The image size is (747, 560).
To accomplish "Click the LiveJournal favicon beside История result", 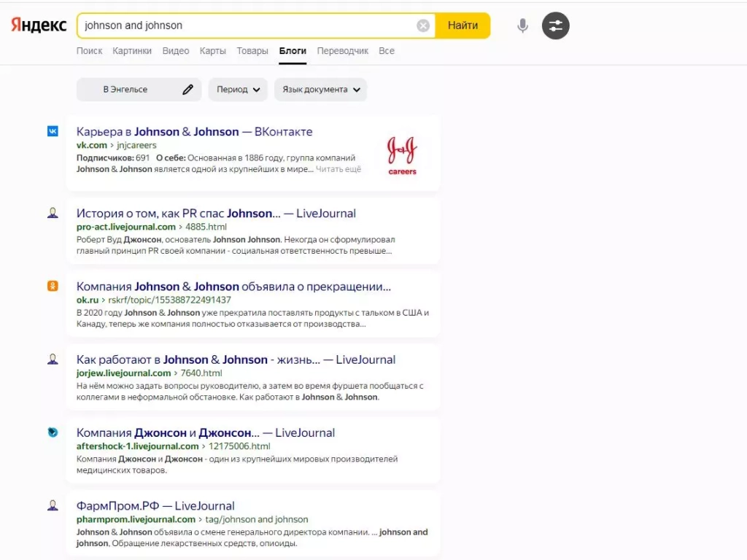I will coord(53,213).
